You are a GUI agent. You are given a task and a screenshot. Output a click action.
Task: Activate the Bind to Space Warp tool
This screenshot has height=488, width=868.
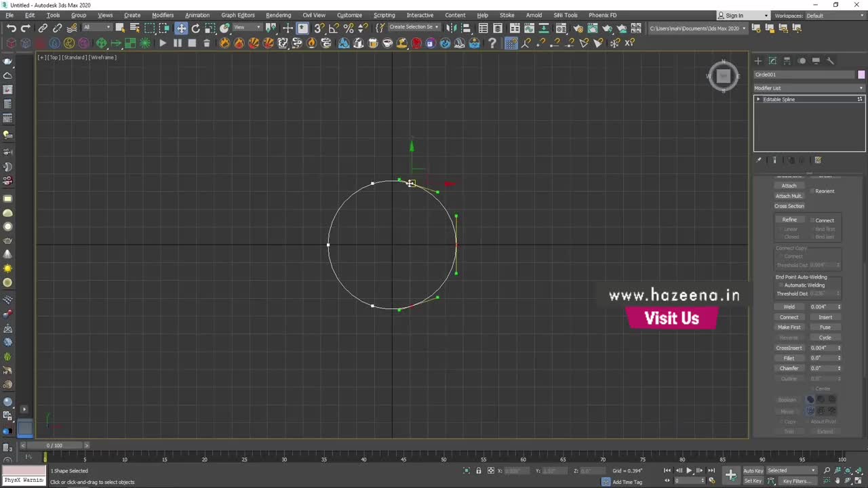coord(71,28)
